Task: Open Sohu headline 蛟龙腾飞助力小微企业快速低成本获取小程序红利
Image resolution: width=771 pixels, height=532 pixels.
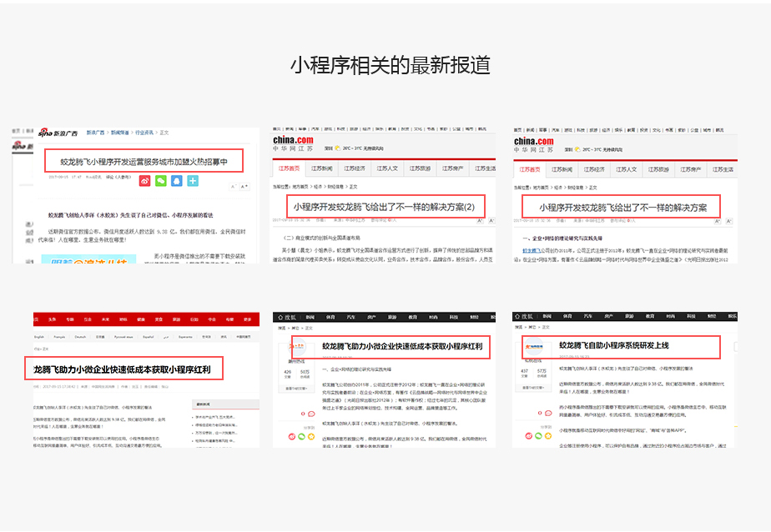Action: click(391, 345)
